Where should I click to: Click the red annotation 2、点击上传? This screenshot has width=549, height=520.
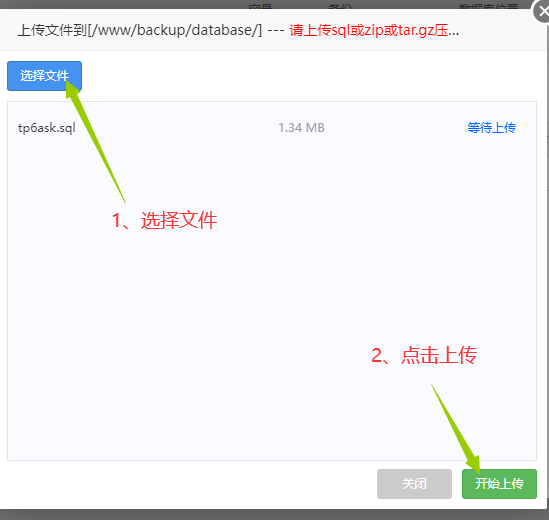click(x=424, y=355)
